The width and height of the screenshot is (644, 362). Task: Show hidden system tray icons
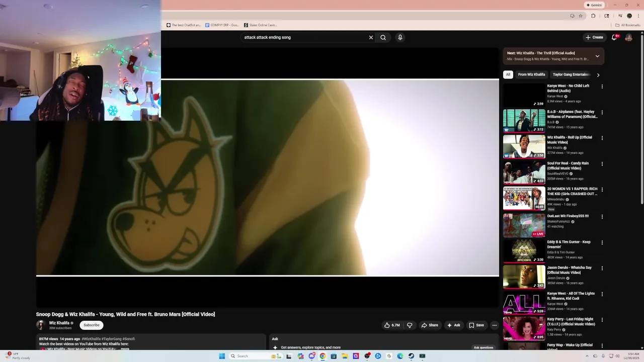[x=587, y=356]
